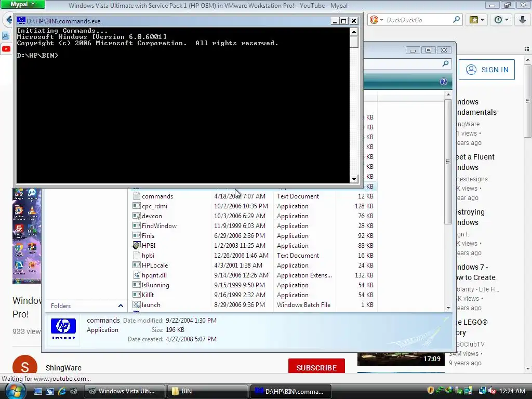Viewport: 532px width, 399px height.
Task: Click the red SUBSCRIBE button
Action: [316, 367]
